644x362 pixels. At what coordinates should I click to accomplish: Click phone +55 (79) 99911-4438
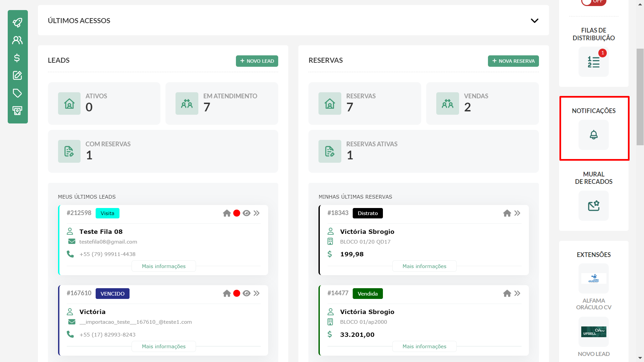point(107,254)
